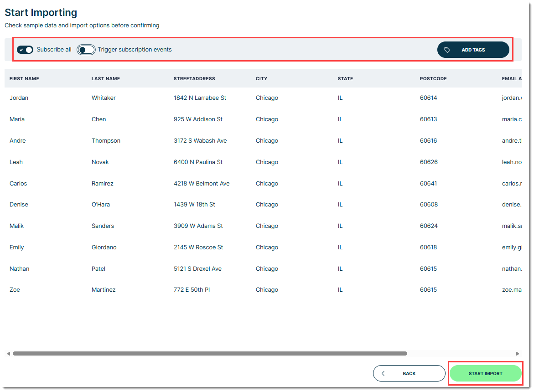
Task: Click address 772 E 50th Pl
Action: (192, 290)
